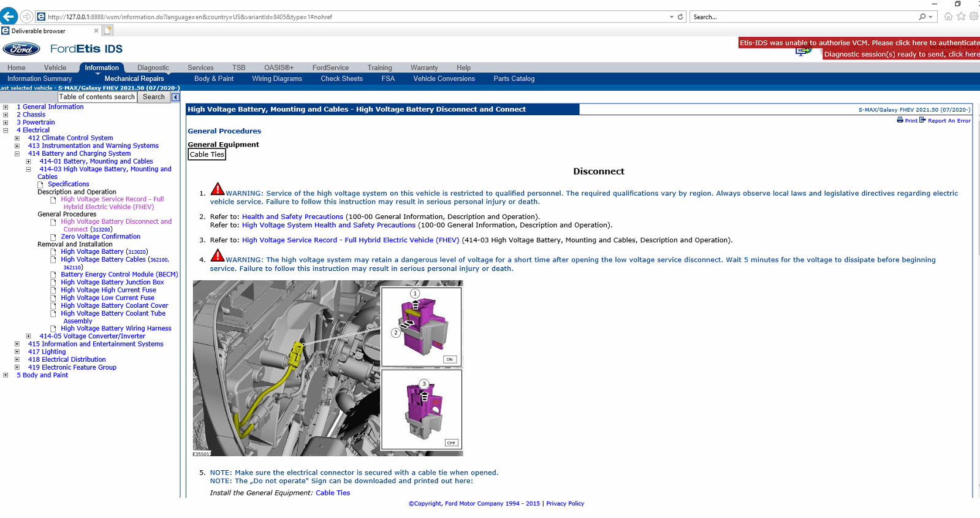The image size is (980, 518).
Task: Click the browser home icon
Action: point(948,17)
